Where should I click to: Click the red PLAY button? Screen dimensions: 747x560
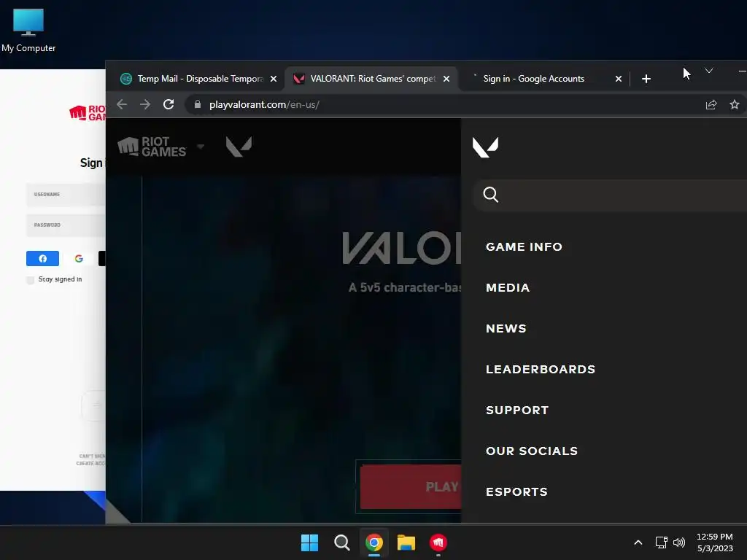click(x=411, y=486)
